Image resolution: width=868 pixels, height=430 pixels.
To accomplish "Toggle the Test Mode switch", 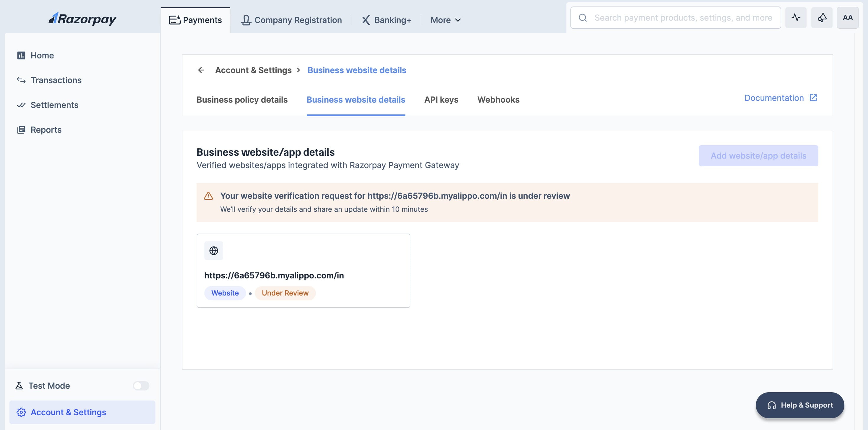I will point(141,385).
